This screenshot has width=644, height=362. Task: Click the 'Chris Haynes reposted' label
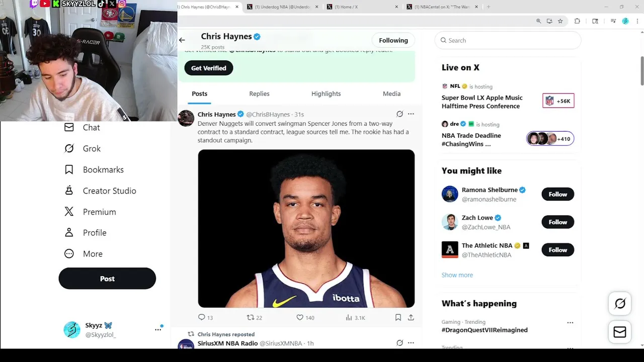226,334
